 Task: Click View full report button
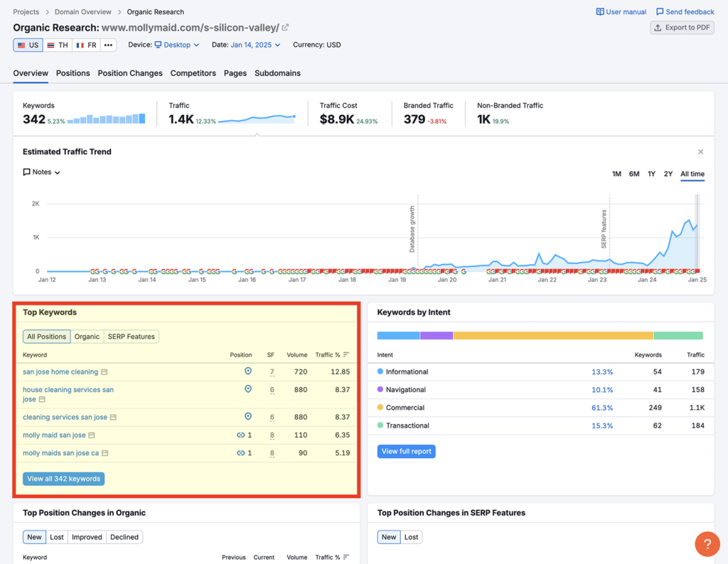click(406, 451)
